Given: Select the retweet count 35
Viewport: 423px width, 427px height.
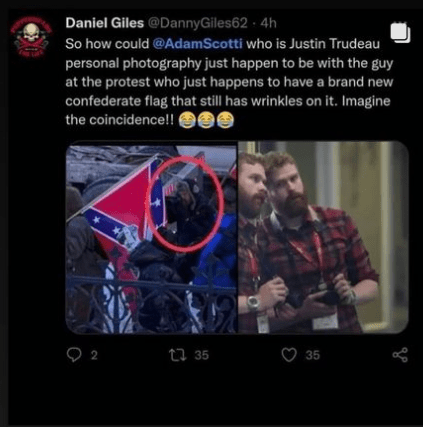Looking at the screenshot, I should pyautogui.click(x=202, y=355).
